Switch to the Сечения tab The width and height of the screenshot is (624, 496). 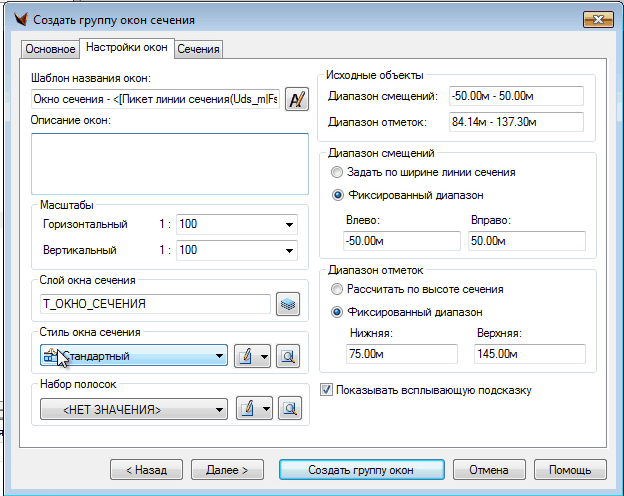198,49
